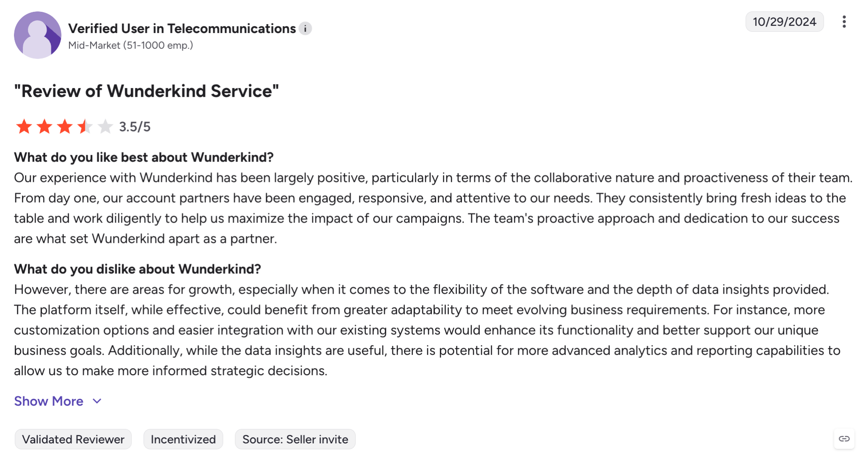This screenshot has width=868, height=465.
Task: Select the Incentivized badge
Action: coord(183,439)
